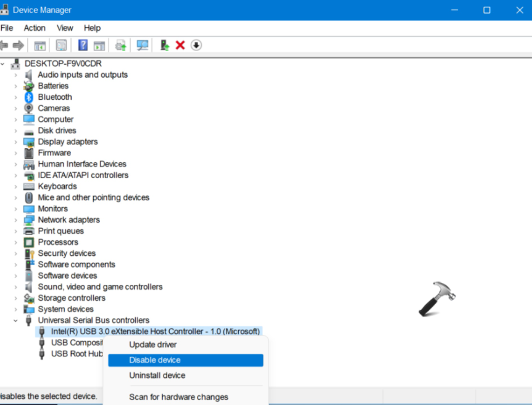Click the Forward arrow toolbar icon
The width and height of the screenshot is (532, 405).
18,45
